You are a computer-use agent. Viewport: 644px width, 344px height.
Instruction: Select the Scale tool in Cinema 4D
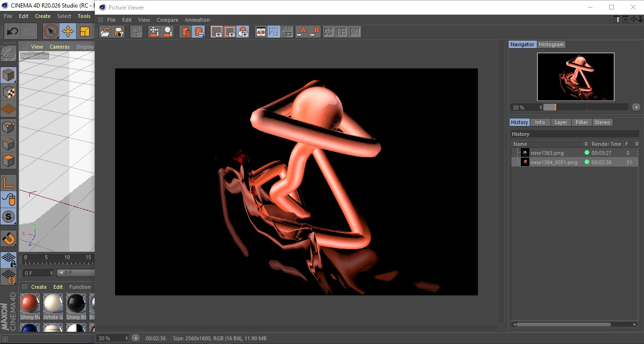[x=85, y=32]
